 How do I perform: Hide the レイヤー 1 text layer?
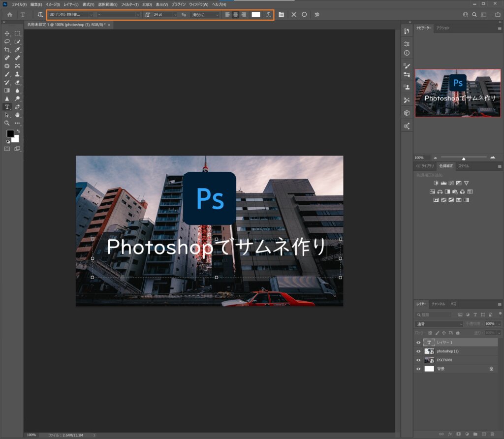click(418, 343)
